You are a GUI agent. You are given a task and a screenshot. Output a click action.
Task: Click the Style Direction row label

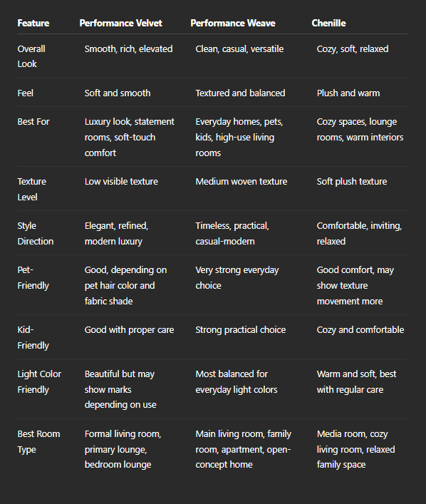[36, 233]
